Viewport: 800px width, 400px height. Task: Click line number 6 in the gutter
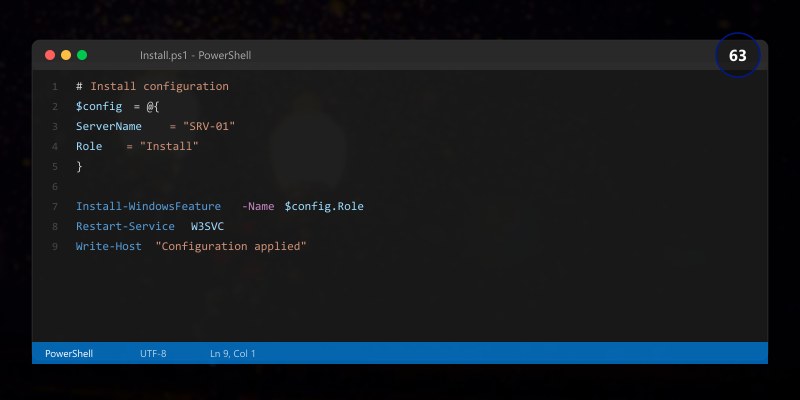pos(55,187)
